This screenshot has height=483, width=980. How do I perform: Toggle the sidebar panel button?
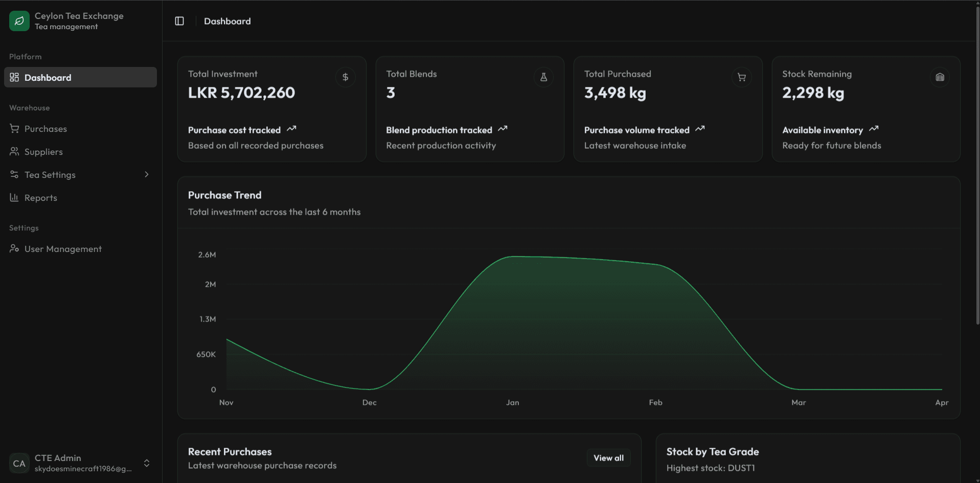coord(179,21)
